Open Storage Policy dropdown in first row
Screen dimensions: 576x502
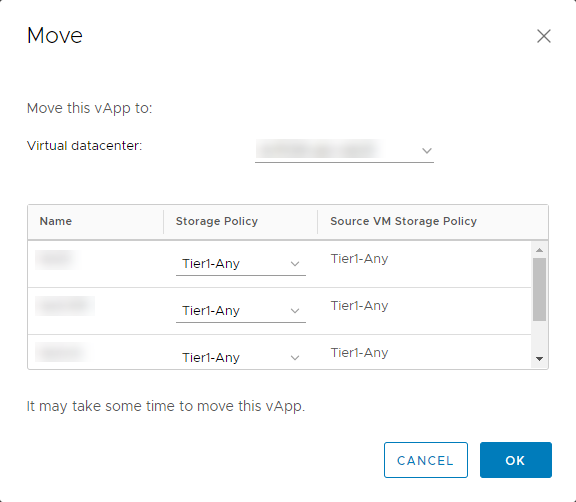[x=241, y=264]
